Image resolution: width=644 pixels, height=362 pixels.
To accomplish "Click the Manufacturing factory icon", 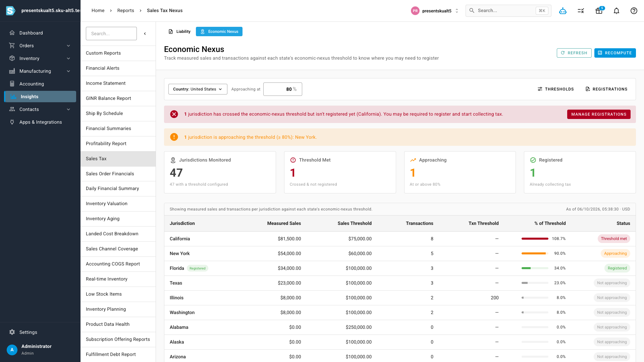I will [12, 71].
